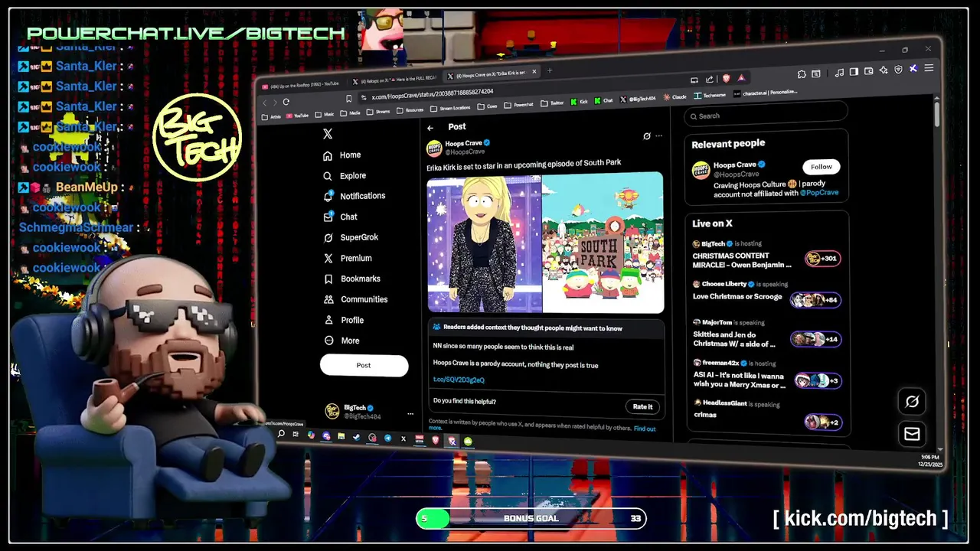Image resolution: width=980 pixels, height=551 pixels.
Task: Switch to the Rekapt on X tab
Action: click(394, 80)
